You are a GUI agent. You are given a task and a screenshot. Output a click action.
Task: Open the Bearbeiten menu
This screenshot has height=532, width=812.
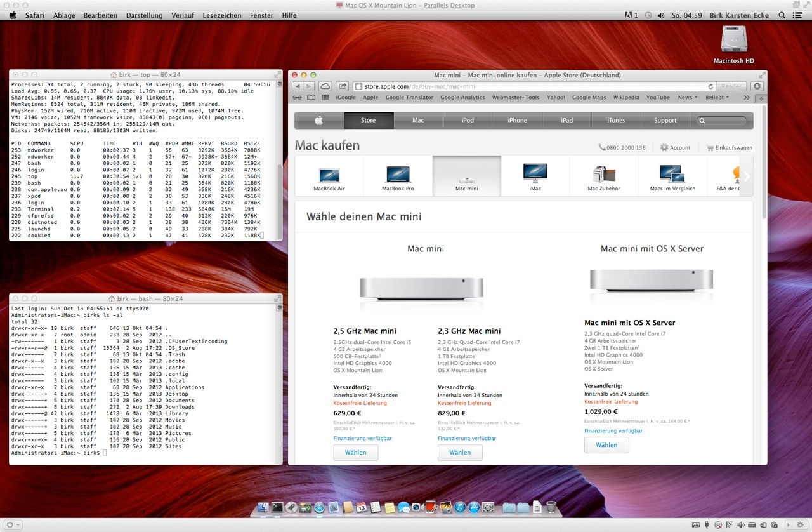click(100, 15)
